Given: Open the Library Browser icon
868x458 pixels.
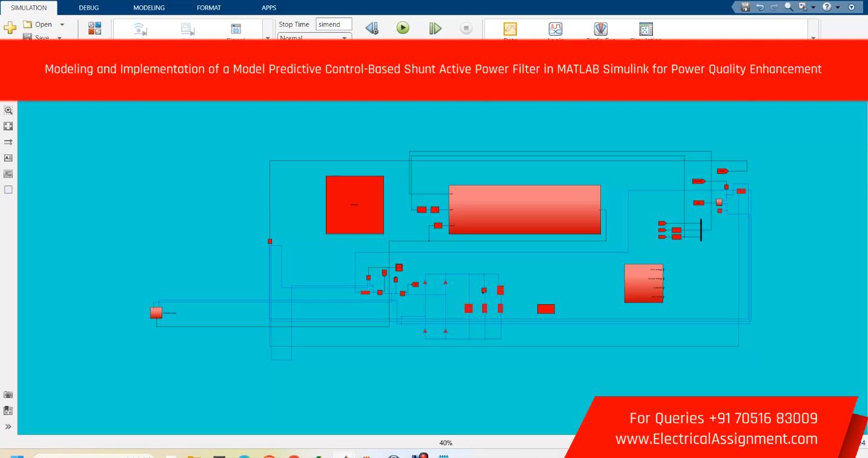Looking at the screenshot, I should pyautogui.click(x=95, y=28).
